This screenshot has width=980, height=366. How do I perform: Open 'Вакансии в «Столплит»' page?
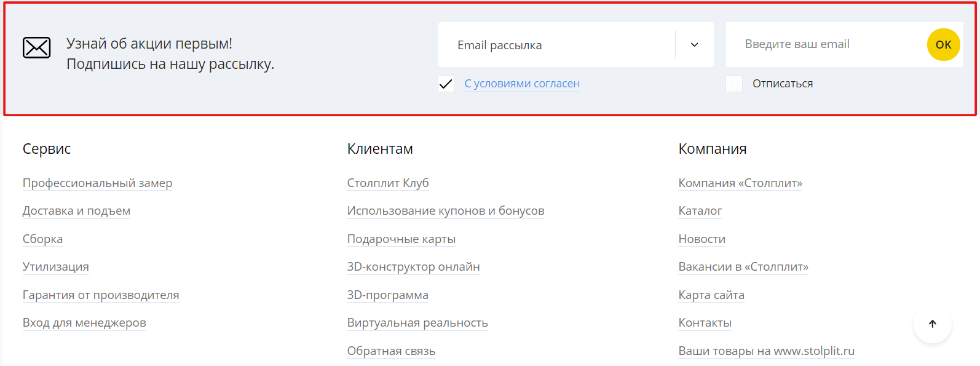743,266
